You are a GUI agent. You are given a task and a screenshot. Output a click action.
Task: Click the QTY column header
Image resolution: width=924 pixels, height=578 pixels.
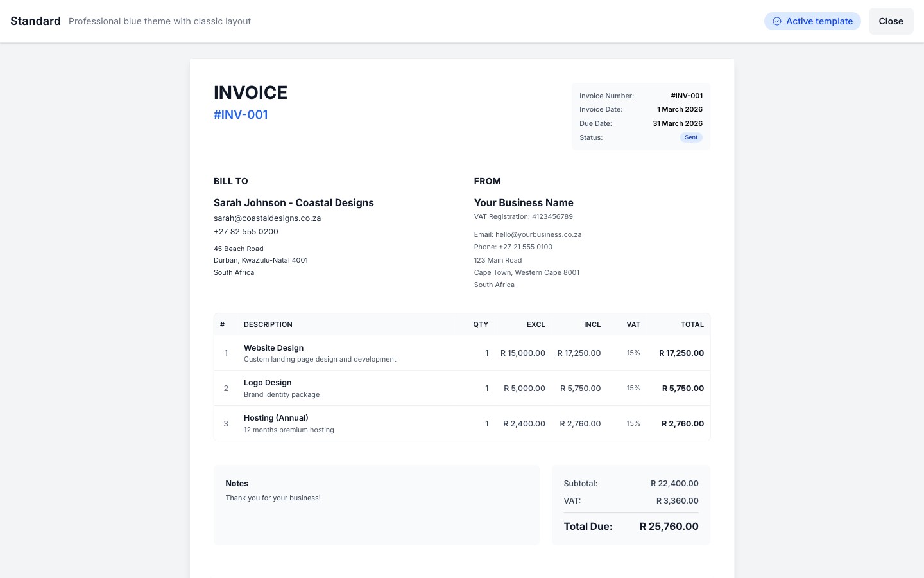pyautogui.click(x=481, y=324)
